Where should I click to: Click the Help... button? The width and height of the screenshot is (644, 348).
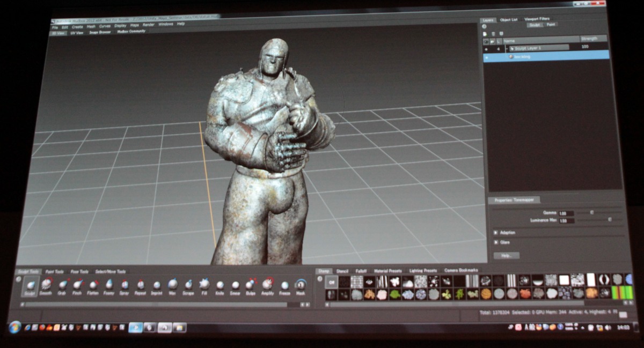(506, 256)
